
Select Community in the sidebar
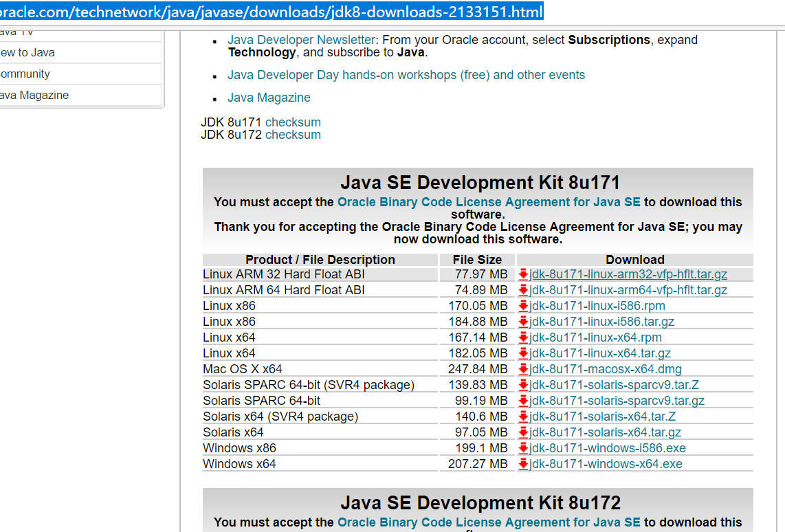pos(80,74)
